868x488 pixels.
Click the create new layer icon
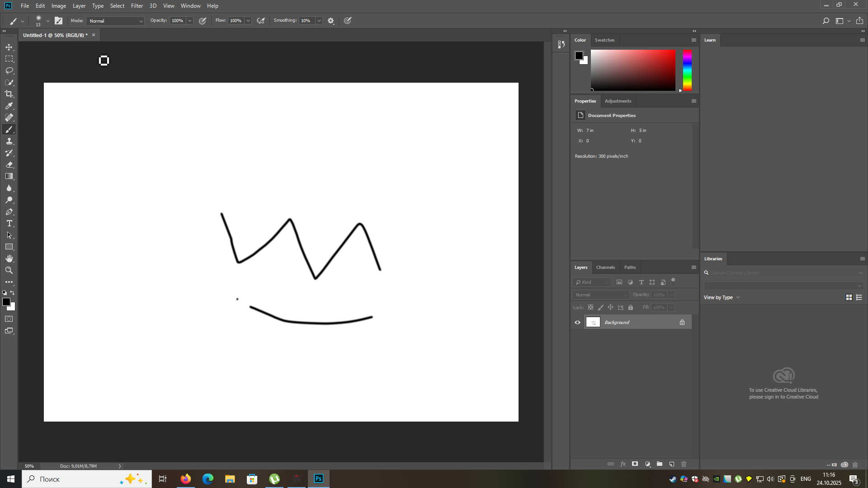pos(672,464)
